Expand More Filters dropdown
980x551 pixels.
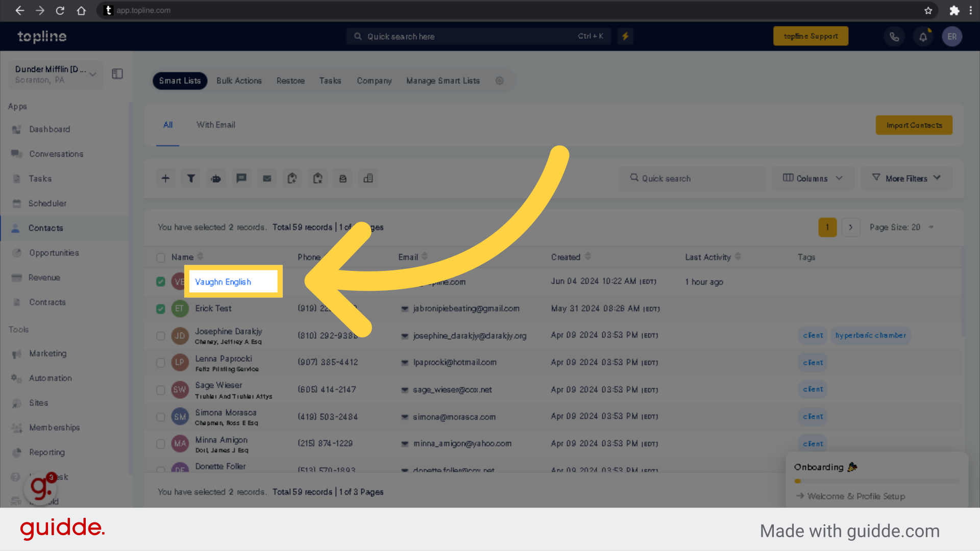pyautogui.click(x=906, y=179)
